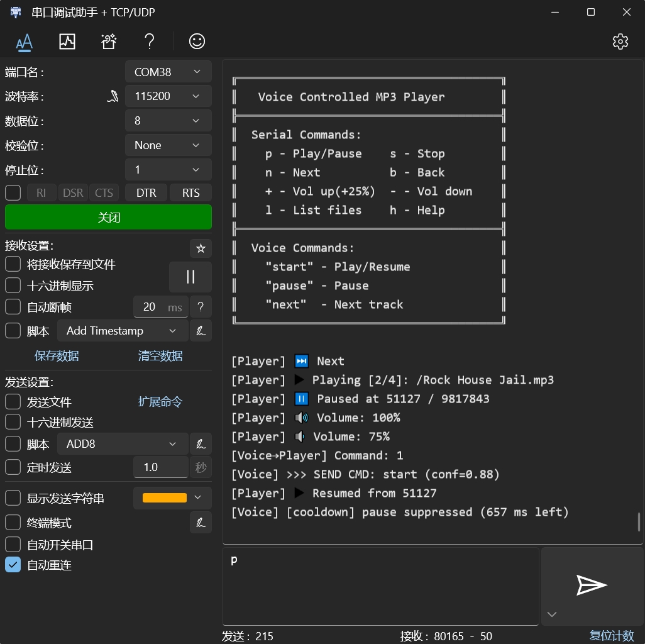645x644 pixels.
Task: Open the ADD8 script dropdown
Action: [x=123, y=444]
